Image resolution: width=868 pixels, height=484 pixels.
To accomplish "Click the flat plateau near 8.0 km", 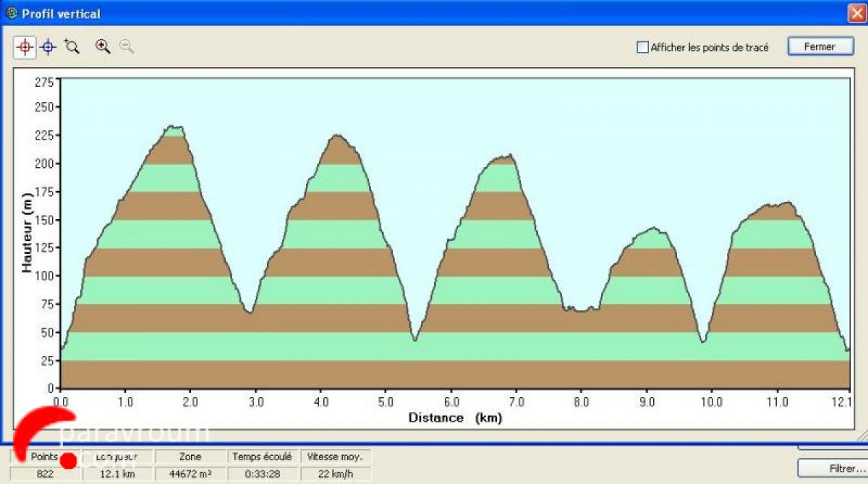I will pos(580,310).
